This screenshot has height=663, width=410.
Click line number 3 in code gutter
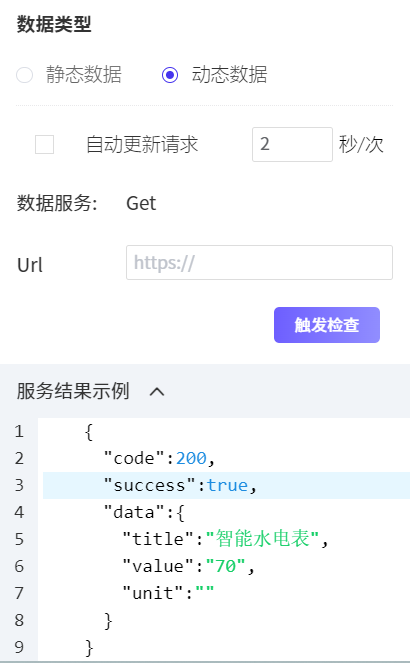[x=19, y=485]
